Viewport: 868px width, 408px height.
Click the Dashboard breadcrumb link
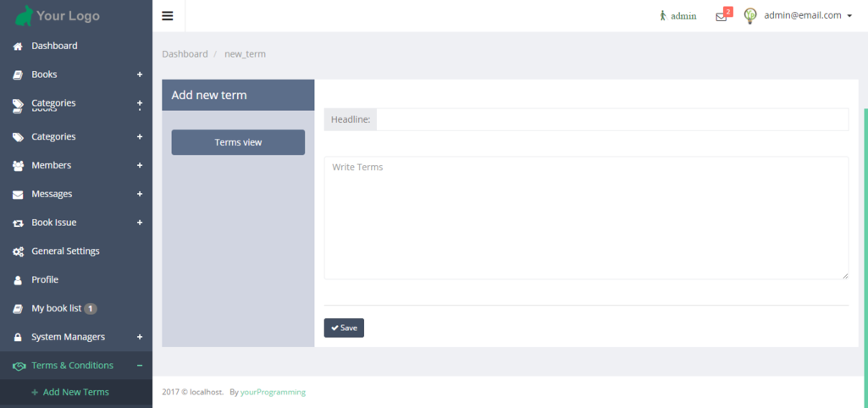click(x=185, y=54)
